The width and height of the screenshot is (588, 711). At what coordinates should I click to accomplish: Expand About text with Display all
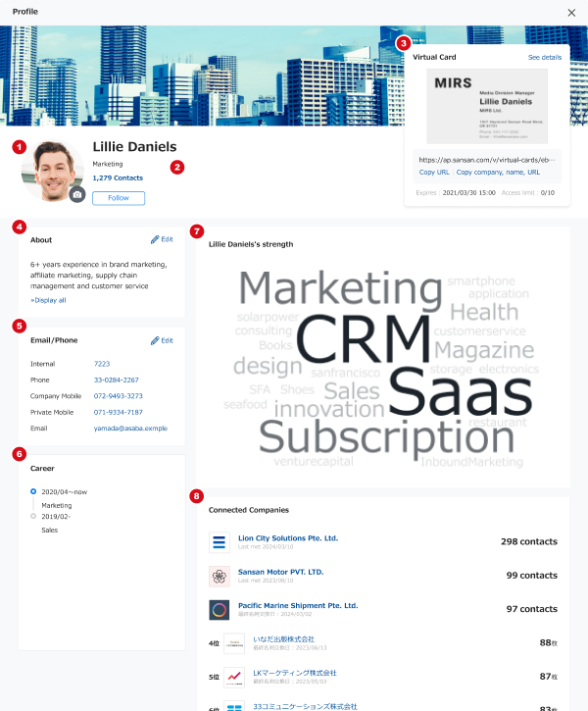pyautogui.click(x=49, y=300)
